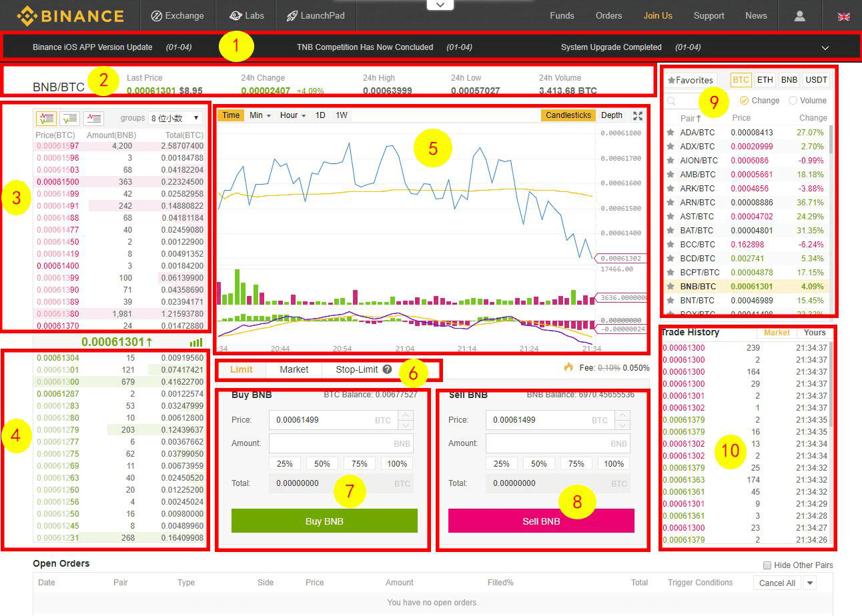Select the 1D chart interval

coord(320,115)
